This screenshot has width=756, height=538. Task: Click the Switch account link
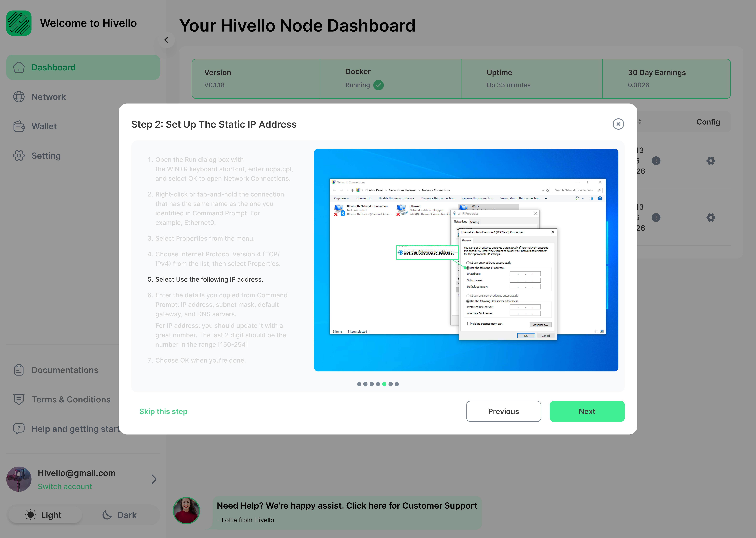pyautogui.click(x=65, y=486)
